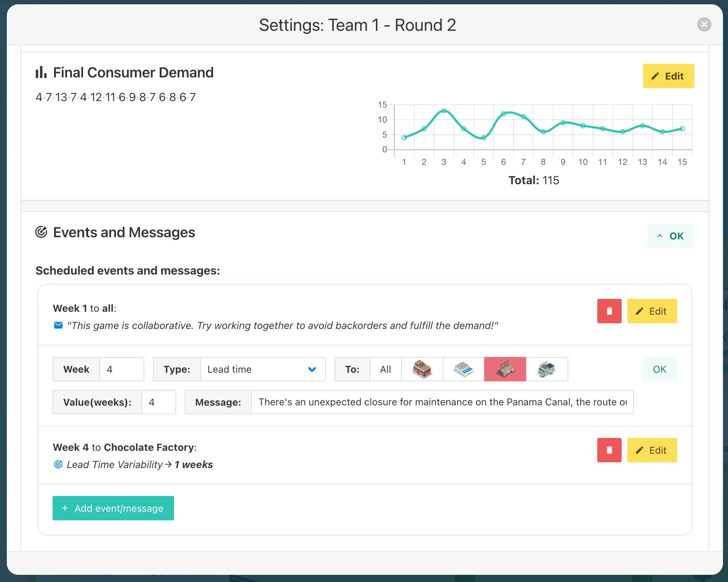This screenshot has height=582, width=728.
Task: Enable the highlighted Chocolate Factory recipient icon
Action: tap(505, 369)
